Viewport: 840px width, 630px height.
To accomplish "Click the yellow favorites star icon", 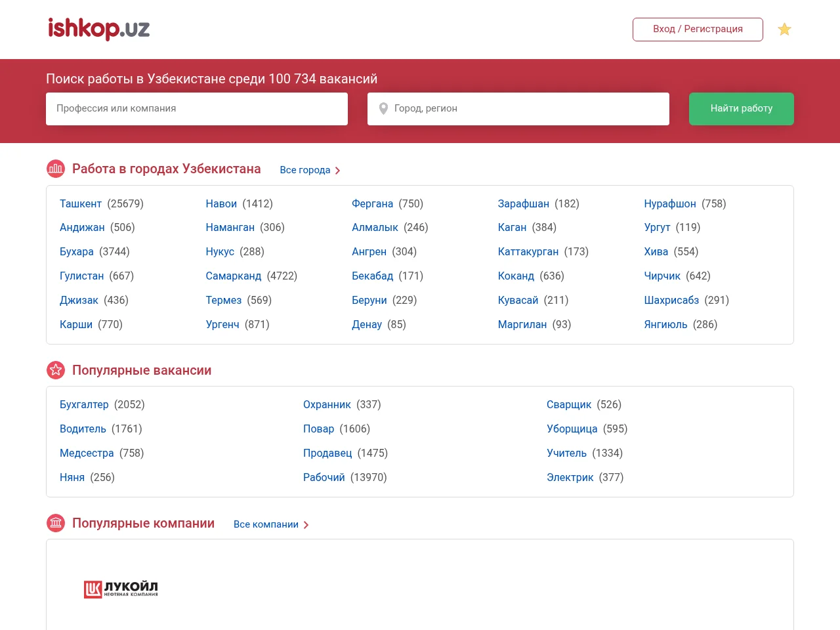I will (784, 30).
